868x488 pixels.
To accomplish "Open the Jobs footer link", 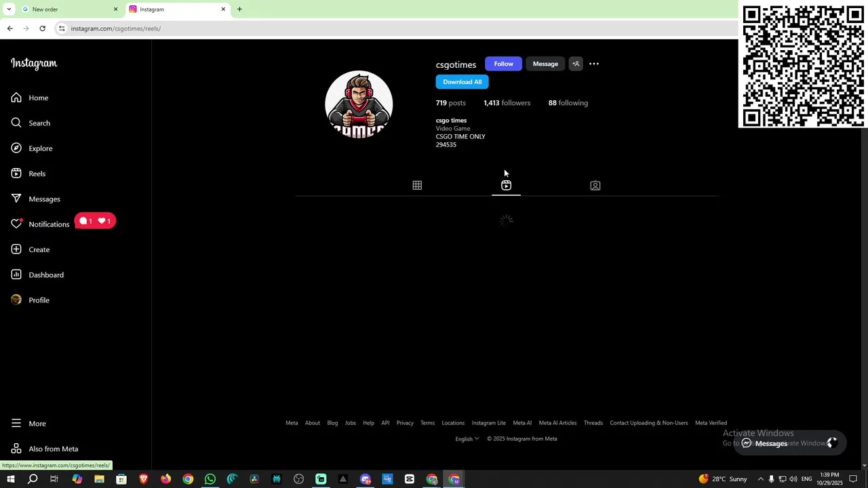I will (350, 423).
